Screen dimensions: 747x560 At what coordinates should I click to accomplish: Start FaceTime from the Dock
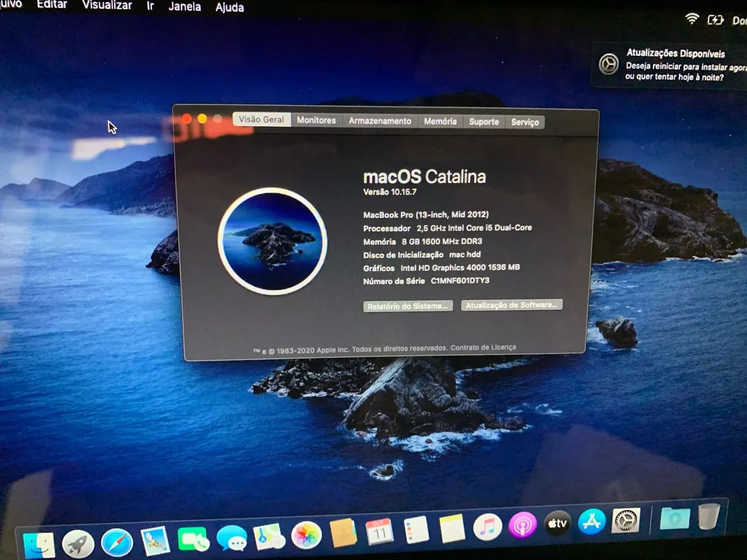[193, 540]
